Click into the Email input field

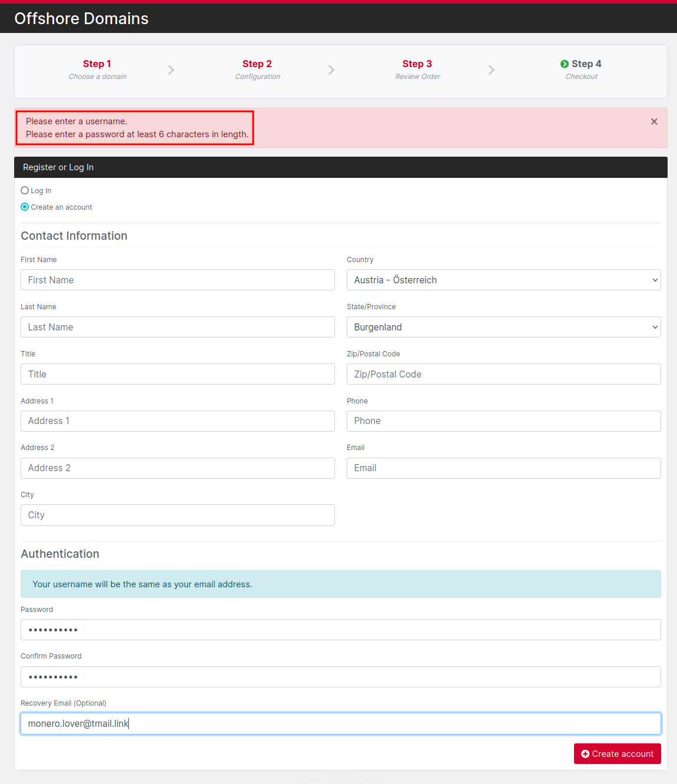pyautogui.click(x=503, y=468)
